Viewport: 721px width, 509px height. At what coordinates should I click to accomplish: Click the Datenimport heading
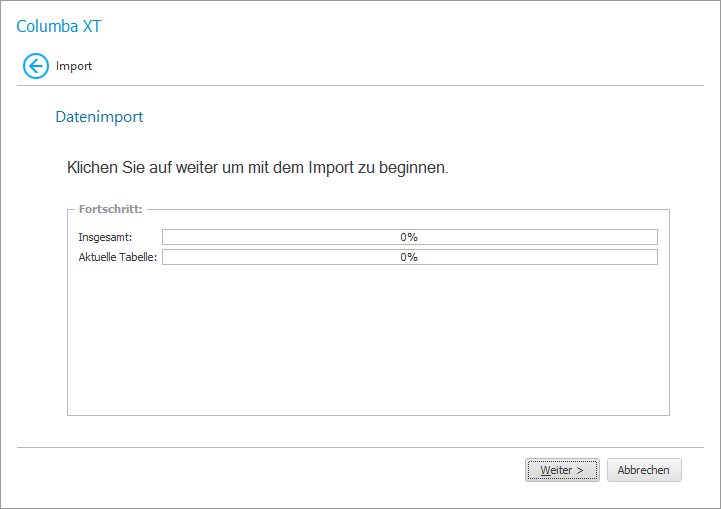click(x=99, y=117)
